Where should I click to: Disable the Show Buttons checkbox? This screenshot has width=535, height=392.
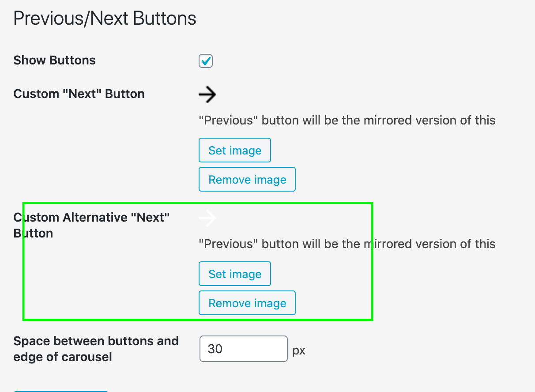206,61
